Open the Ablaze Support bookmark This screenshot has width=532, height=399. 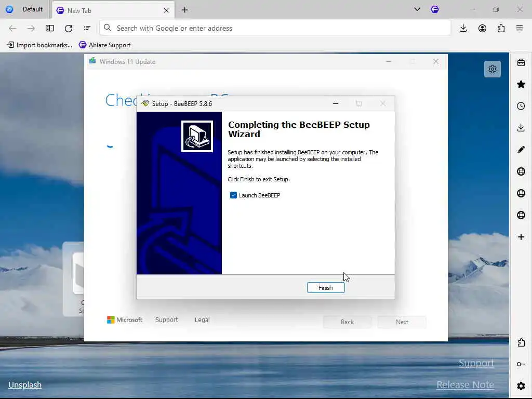[104, 45]
